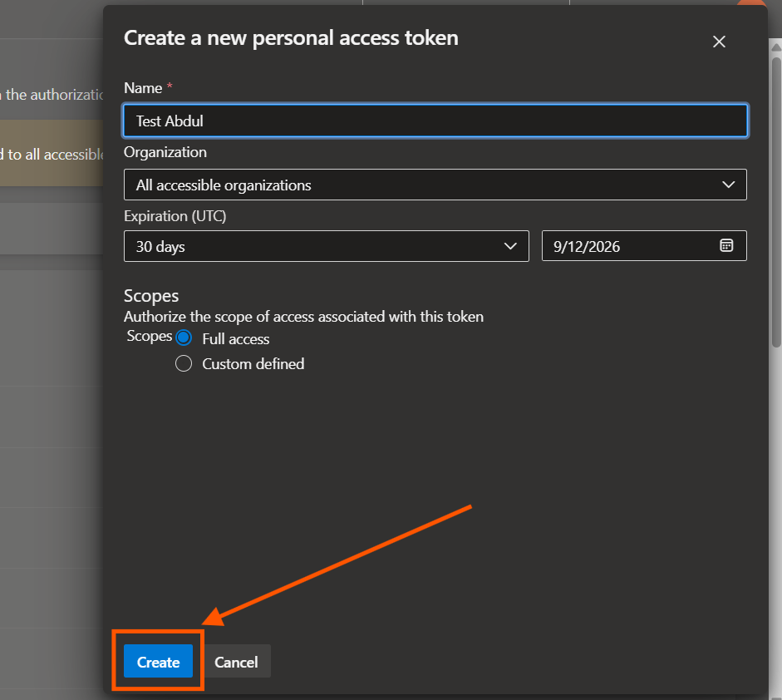
Task: Click the Create button
Action: coord(158,661)
